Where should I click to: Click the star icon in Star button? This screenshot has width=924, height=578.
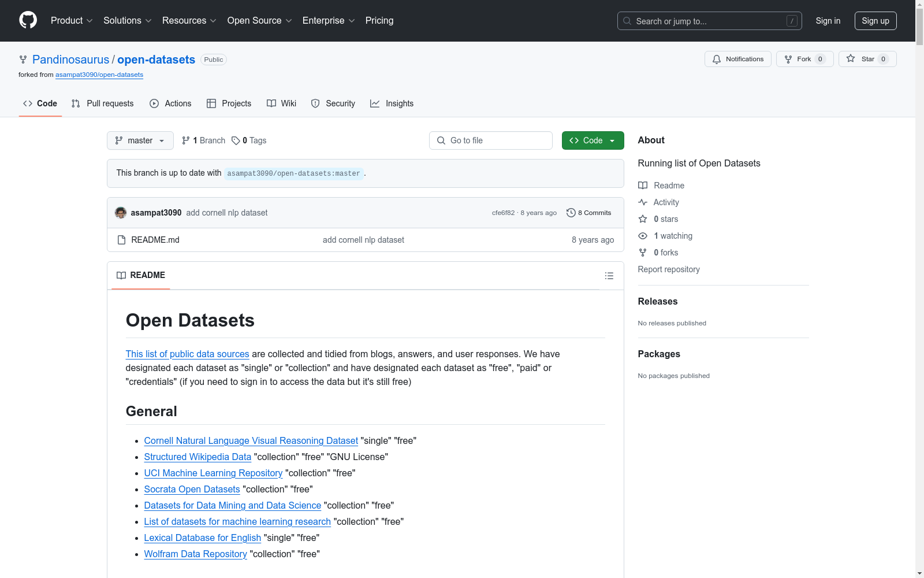[x=851, y=59]
